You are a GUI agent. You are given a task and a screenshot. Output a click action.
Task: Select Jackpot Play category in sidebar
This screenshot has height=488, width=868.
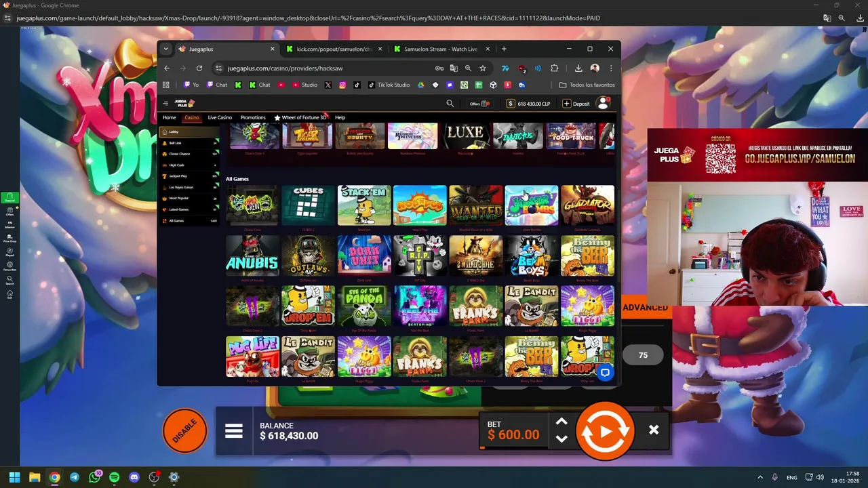click(189, 176)
